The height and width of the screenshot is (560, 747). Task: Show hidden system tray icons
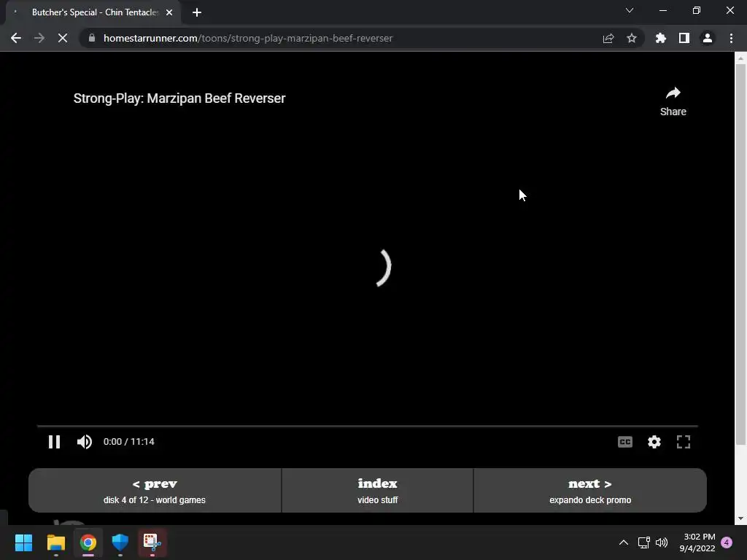tap(624, 542)
